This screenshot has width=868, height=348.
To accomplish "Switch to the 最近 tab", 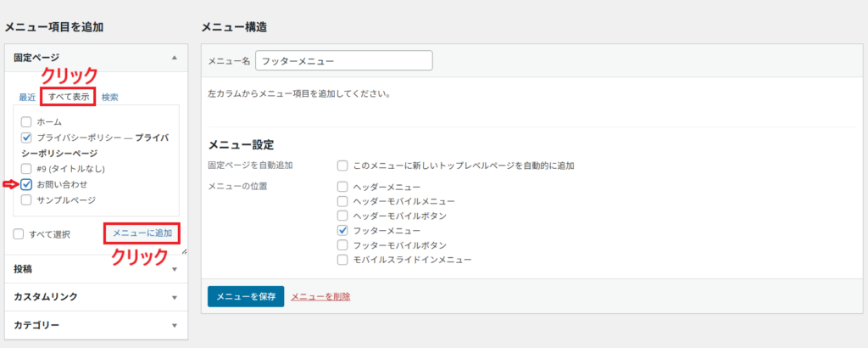I will (27, 97).
